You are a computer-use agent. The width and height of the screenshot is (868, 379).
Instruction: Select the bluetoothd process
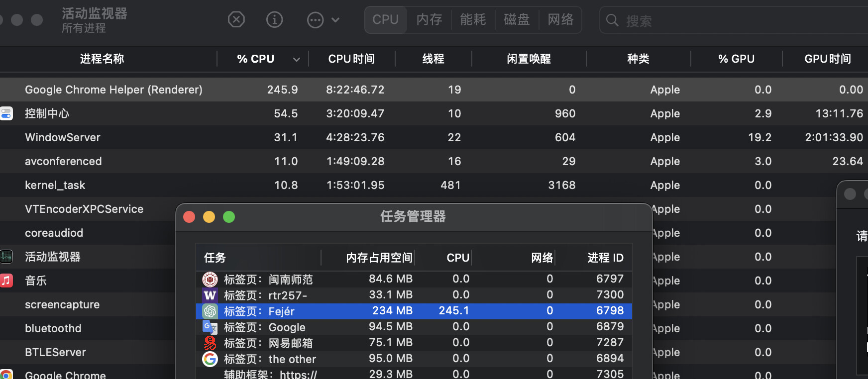pos(53,328)
